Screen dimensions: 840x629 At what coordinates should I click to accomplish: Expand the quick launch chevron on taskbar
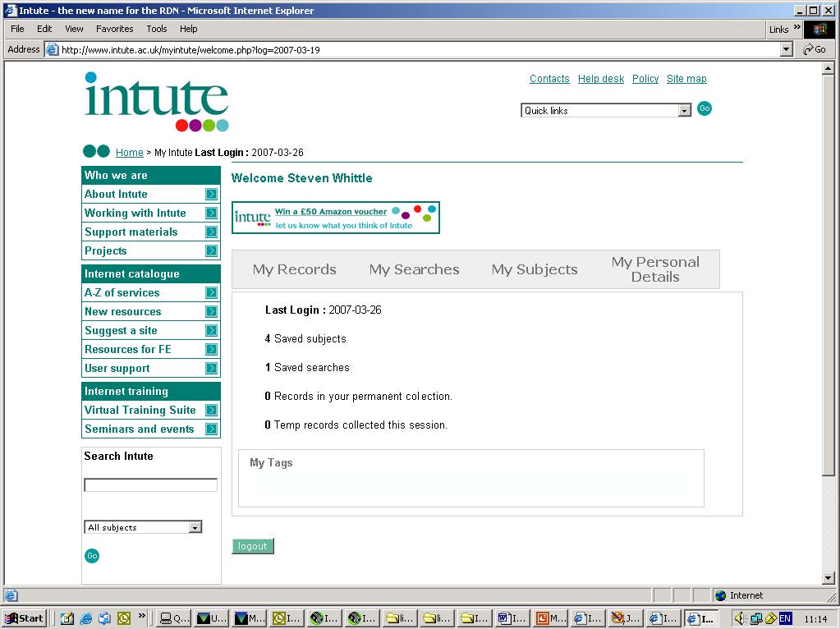point(142,616)
